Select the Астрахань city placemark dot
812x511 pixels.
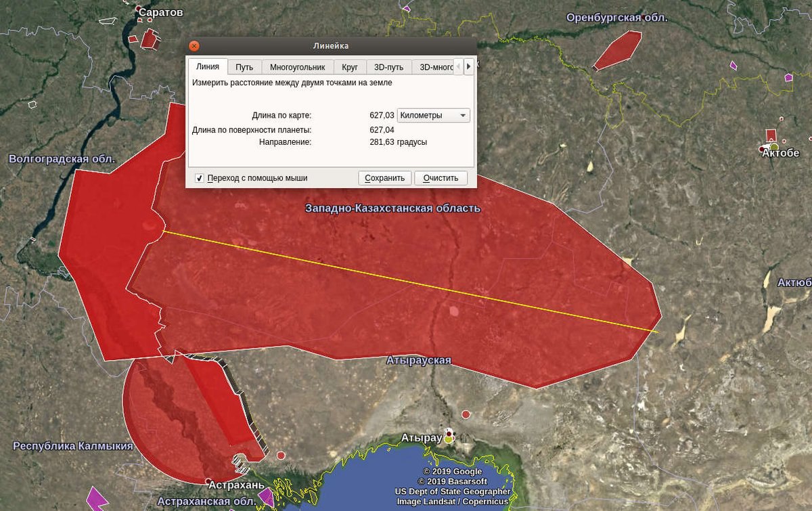208,481
